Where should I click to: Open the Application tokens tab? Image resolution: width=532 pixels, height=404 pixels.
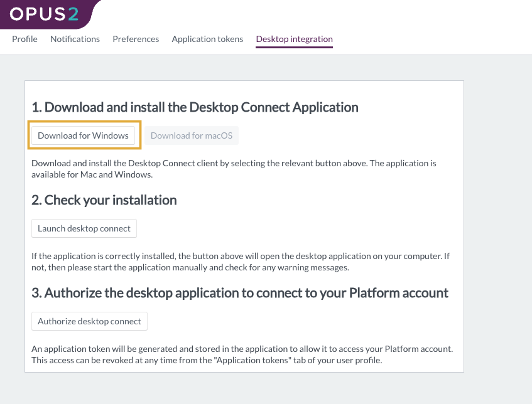(207, 39)
